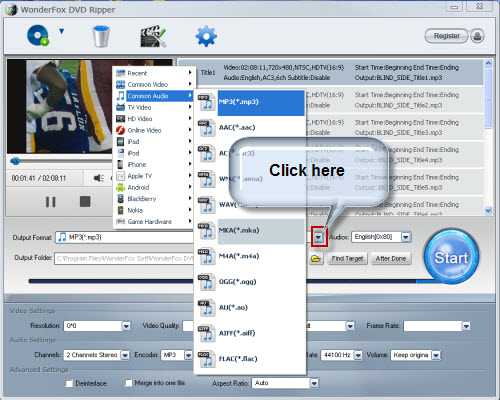The image size is (500, 400).
Task: Open the Apple TV category
Action: point(154,176)
